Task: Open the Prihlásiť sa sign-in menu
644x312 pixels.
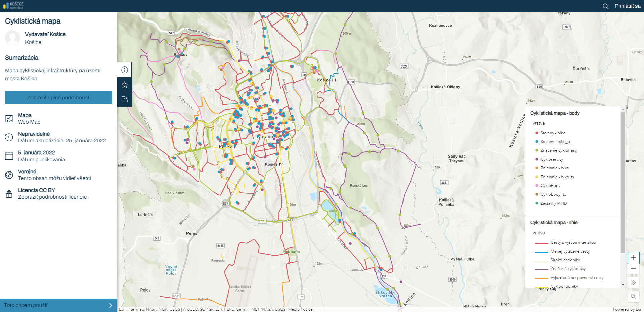Action: pos(627,6)
